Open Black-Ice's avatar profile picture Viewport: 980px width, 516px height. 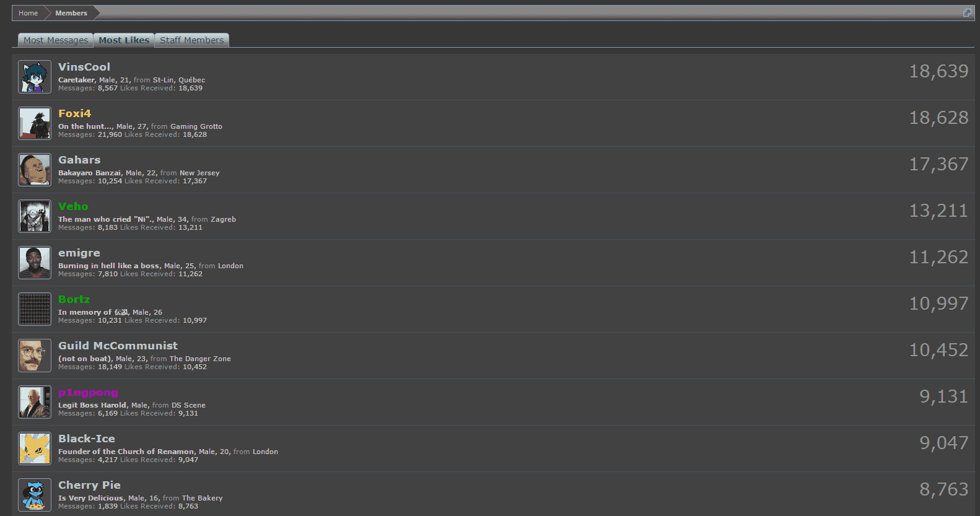pos(35,448)
